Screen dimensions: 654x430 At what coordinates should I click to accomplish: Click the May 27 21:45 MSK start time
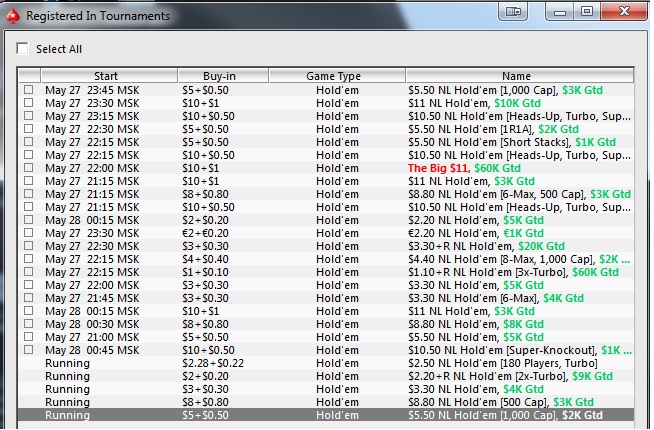coord(92,298)
